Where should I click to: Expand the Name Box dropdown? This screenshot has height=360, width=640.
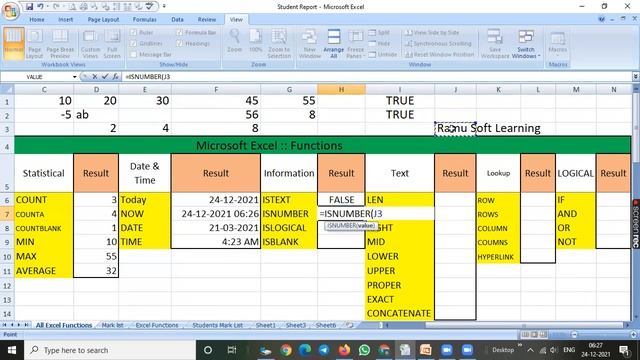[x=74, y=77]
